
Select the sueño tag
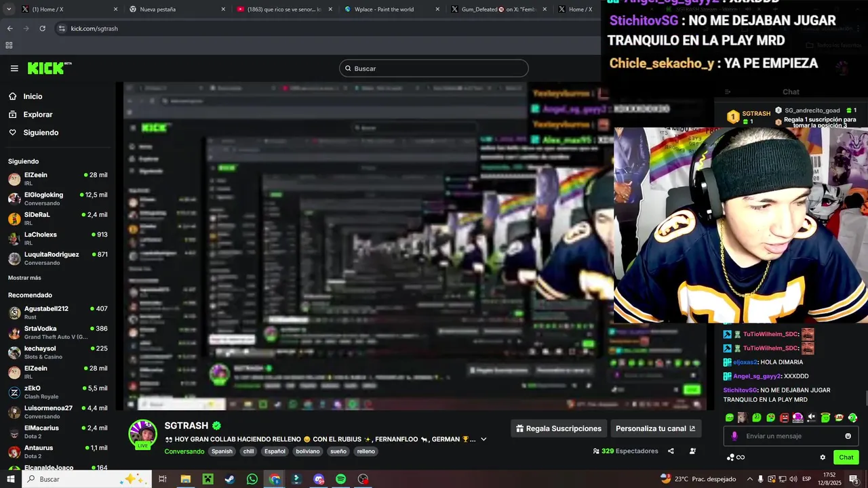pos(338,451)
